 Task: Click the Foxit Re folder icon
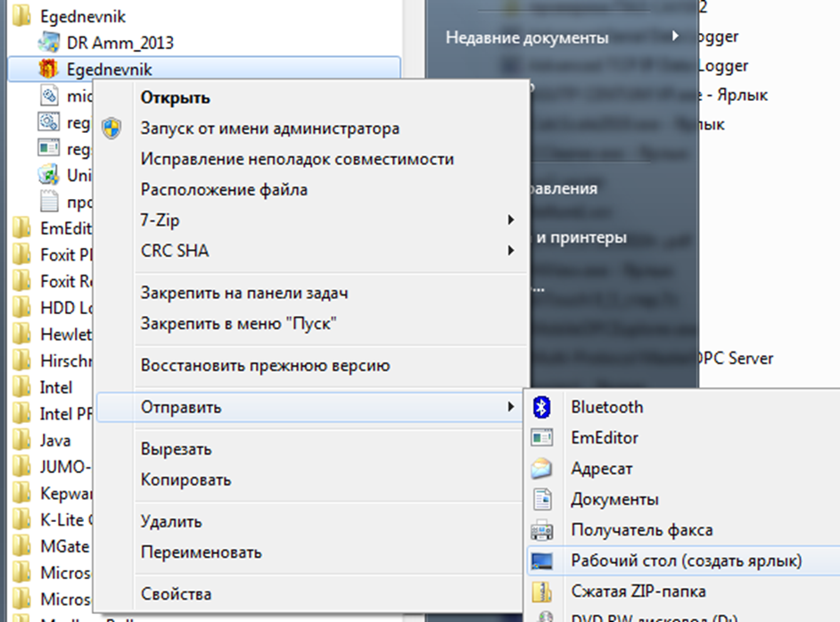click(x=22, y=281)
